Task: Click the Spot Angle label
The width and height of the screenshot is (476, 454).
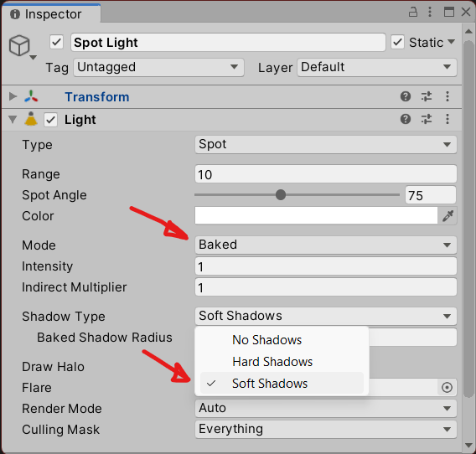Action: click(54, 195)
